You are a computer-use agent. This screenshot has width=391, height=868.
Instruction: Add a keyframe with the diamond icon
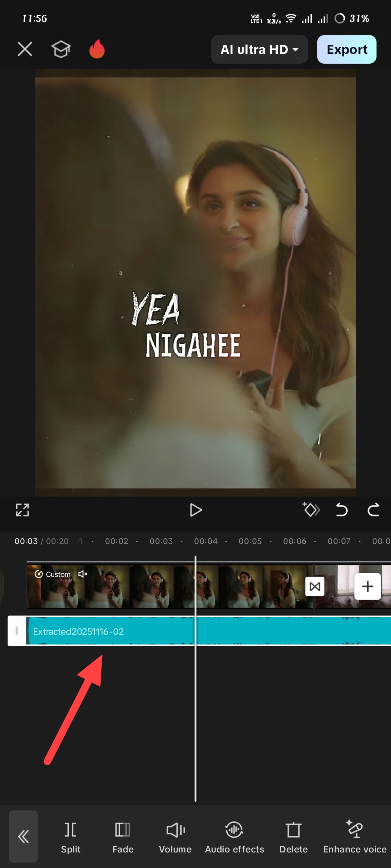311,510
